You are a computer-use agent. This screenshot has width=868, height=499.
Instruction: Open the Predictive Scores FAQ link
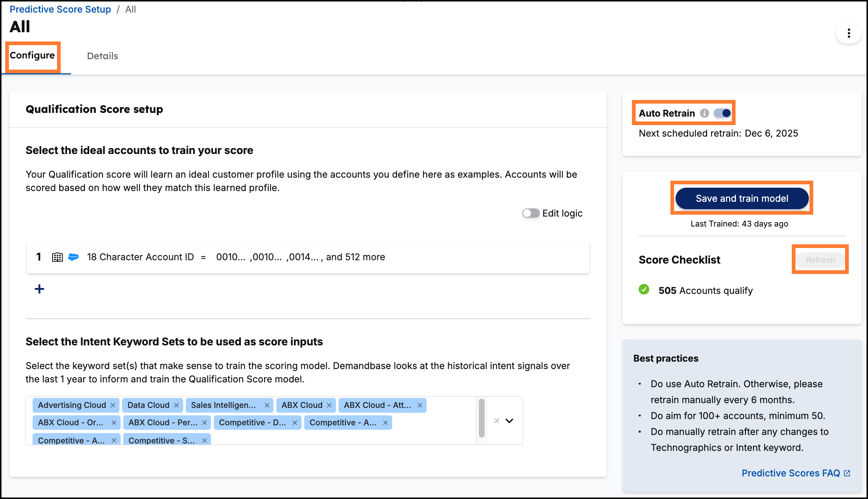791,473
